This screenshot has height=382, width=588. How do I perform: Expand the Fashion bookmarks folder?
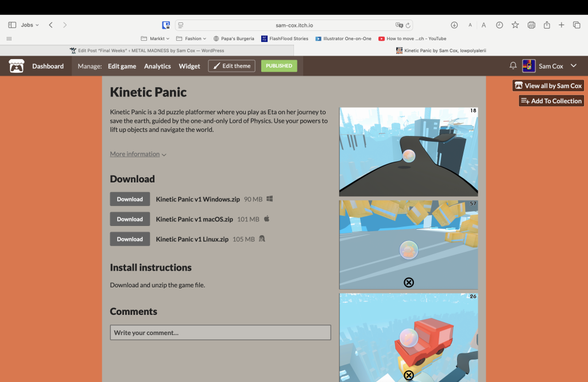(x=191, y=38)
